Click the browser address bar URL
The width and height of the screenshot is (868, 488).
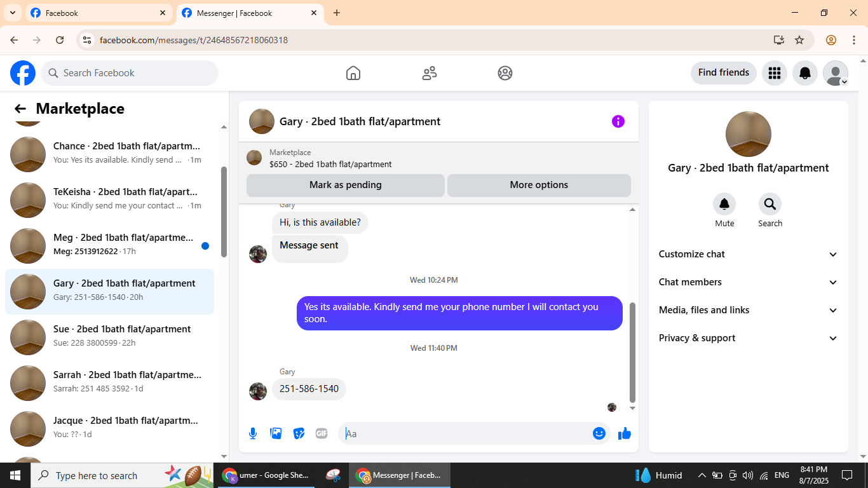(x=194, y=40)
